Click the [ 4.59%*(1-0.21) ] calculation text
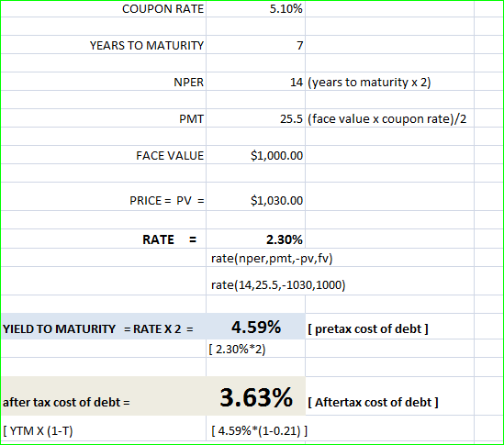Viewport: 504px width, 445px height. tap(260, 430)
